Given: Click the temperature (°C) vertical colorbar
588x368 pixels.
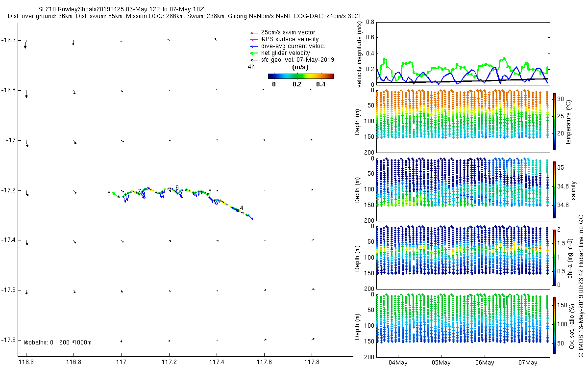Looking at the screenshot, I should click(x=555, y=121).
